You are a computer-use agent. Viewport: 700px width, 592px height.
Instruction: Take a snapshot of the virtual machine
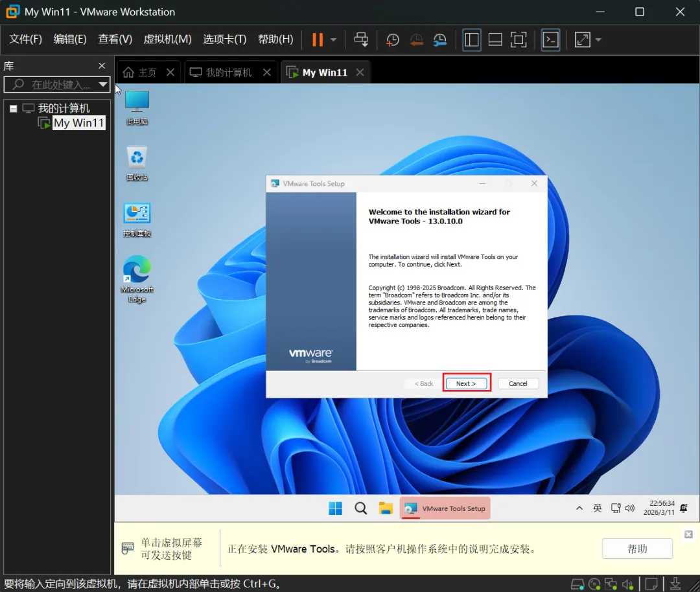(392, 40)
